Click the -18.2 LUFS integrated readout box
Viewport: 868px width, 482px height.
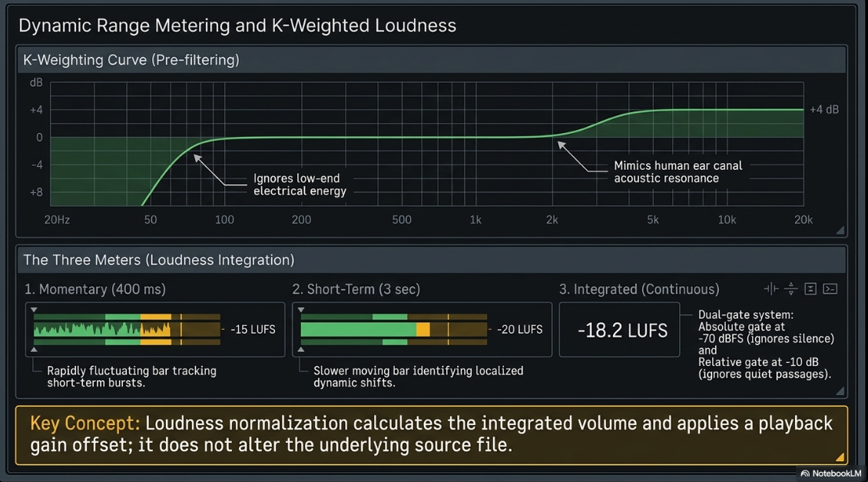coord(619,330)
